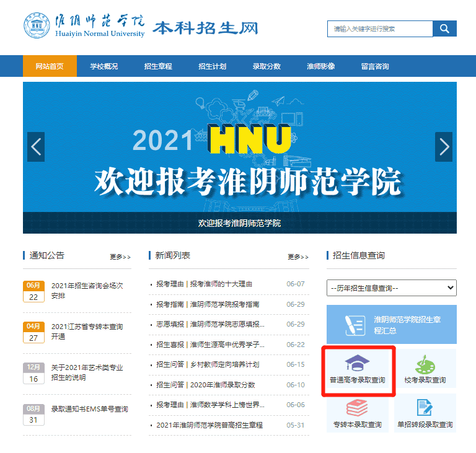This screenshot has width=476, height=453.
Task: Focus the keyword search input field
Action: tap(380, 29)
